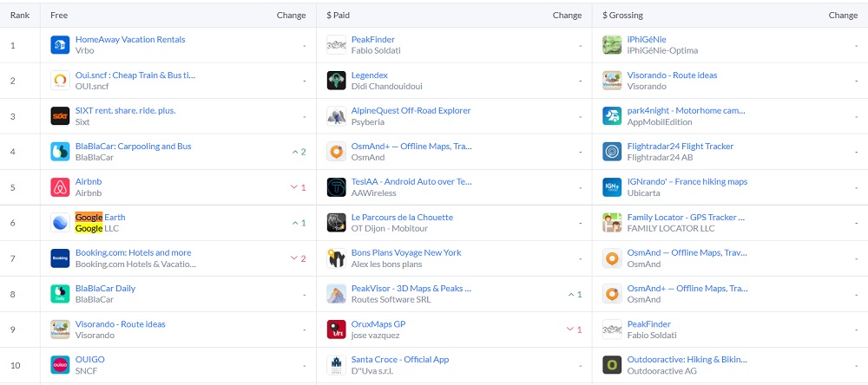The width and height of the screenshot is (868, 385).
Task: Click the Google LLC publisher name
Action: point(97,228)
